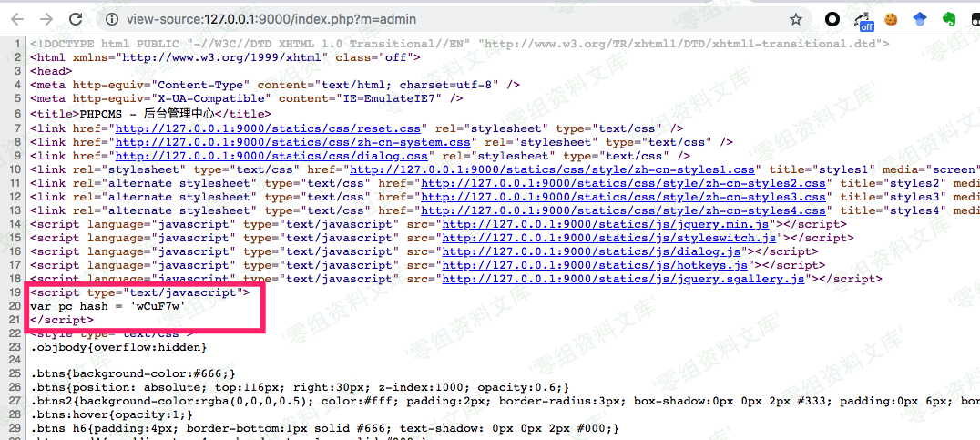
Task: Click the browser Forward arrow
Action: click(46, 18)
